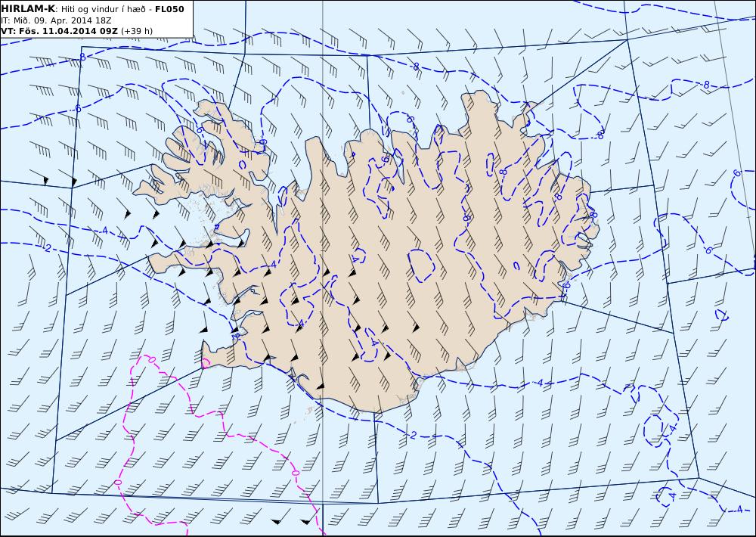The height and width of the screenshot is (537, 756).
Task: Click the -8 isotherm label nearest the title box
Action: (82, 57)
